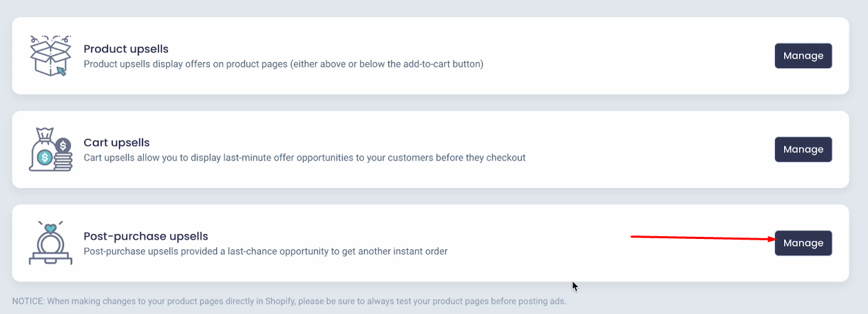
Task: Select the Post-purchase upsells heading
Action: [146, 236]
